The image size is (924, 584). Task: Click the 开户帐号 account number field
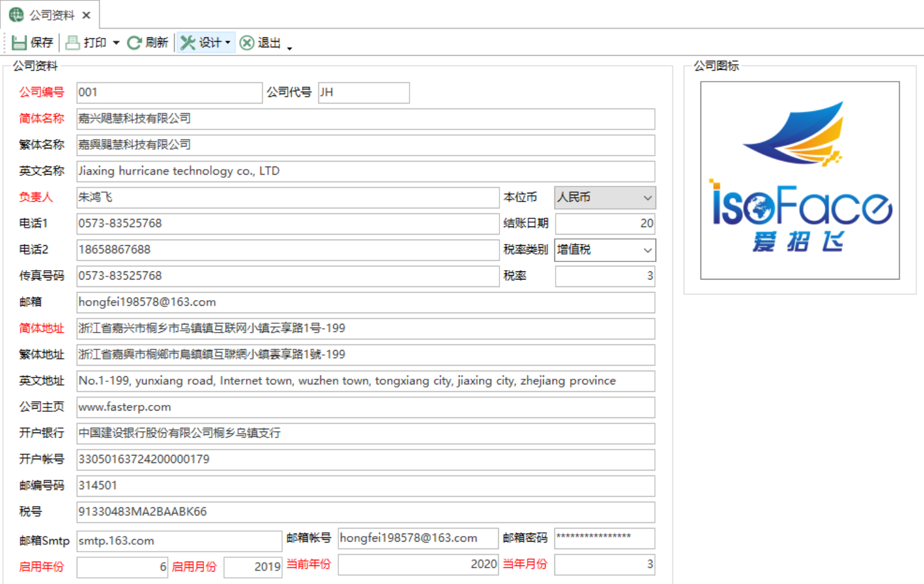point(366,459)
